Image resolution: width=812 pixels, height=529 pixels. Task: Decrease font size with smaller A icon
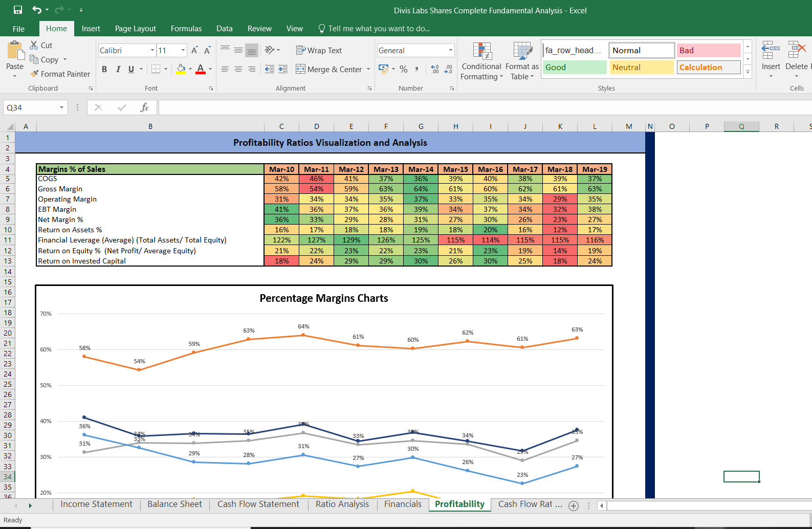coord(207,50)
